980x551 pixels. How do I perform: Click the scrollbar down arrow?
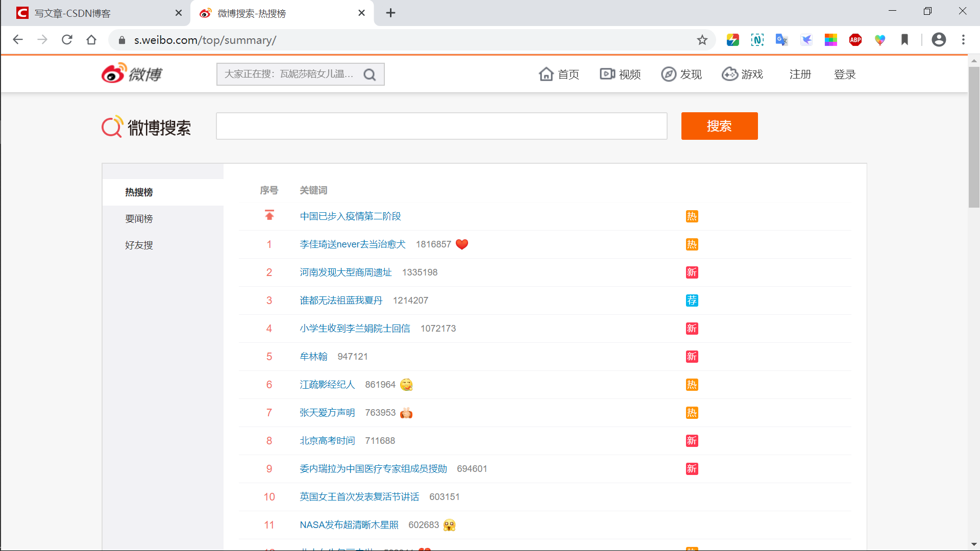pos(974,544)
